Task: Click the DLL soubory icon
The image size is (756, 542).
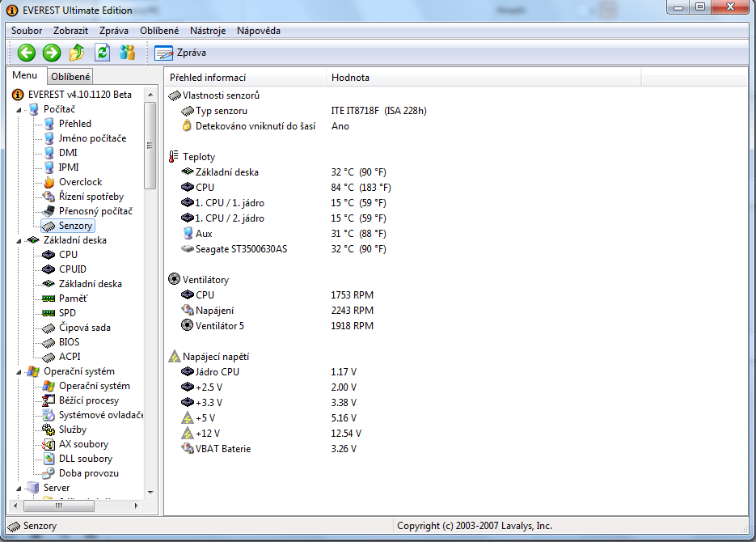Action: [49, 459]
